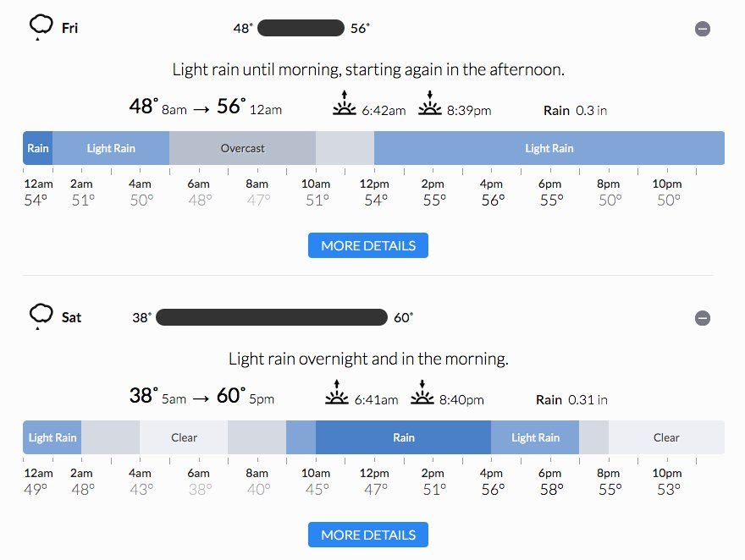Click the Sat day label
745x560 pixels.
(72, 317)
